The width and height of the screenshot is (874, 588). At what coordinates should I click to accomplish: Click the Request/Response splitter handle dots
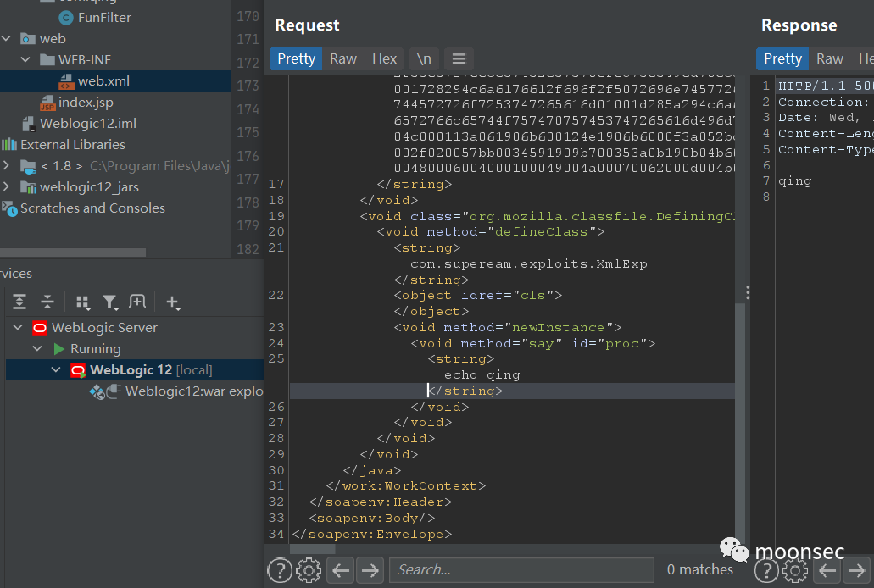click(748, 292)
